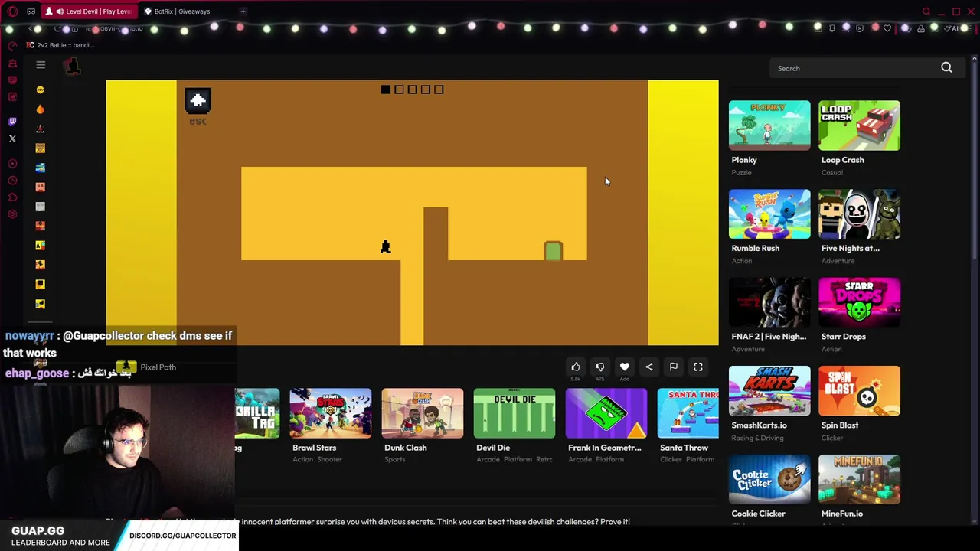
Task: Open a new browser tab with plus button
Action: (243, 11)
